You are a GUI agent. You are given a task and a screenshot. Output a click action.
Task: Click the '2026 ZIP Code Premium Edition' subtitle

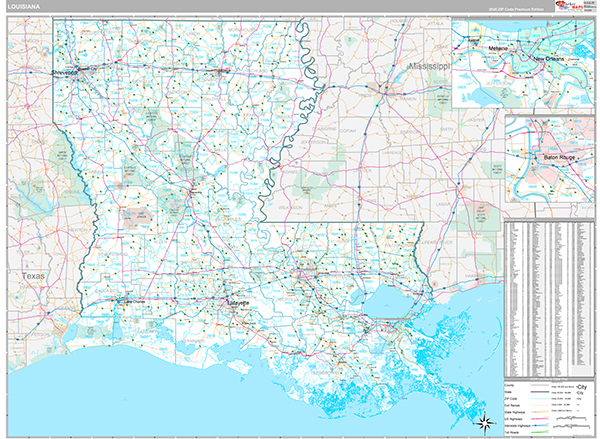pyautogui.click(x=516, y=9)
